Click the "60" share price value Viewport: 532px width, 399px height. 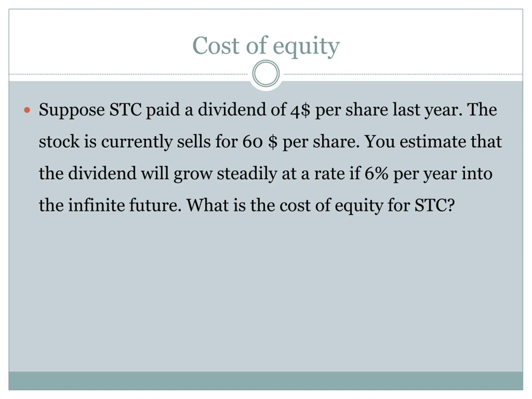point(252,142)
